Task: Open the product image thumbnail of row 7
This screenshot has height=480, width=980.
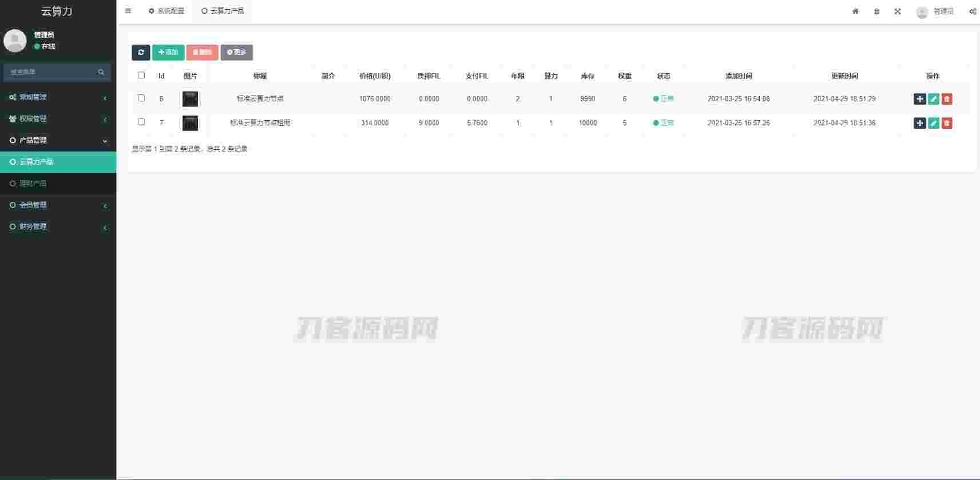Action: click(190, 123)
